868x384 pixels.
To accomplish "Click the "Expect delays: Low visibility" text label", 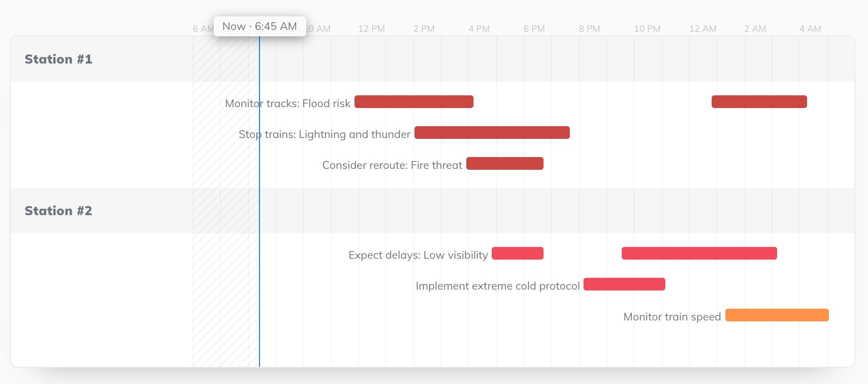I will point(418,255).
